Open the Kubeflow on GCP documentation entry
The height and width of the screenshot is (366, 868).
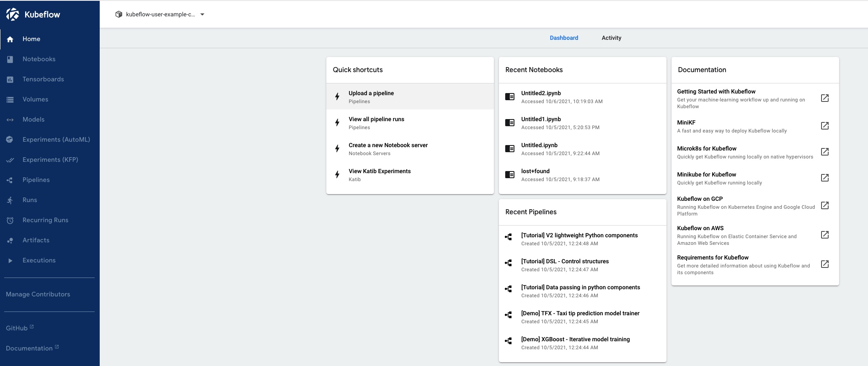(755, 206)
